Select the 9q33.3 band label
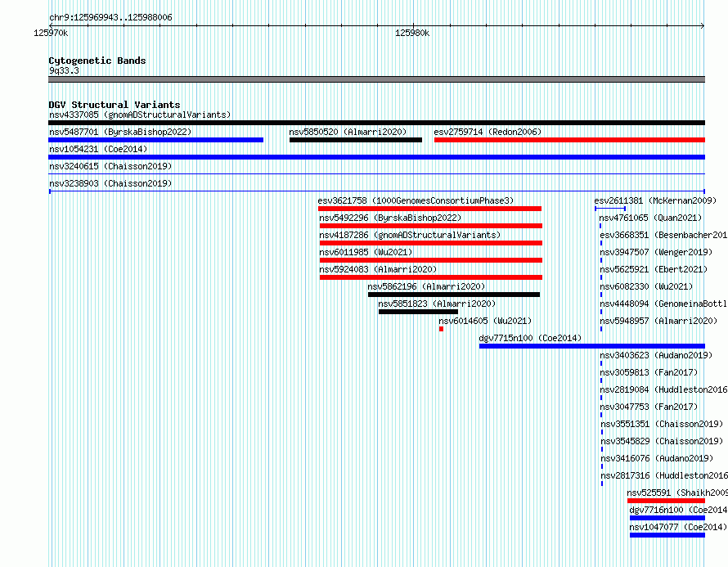Image resolution: width=728 pixels, height=567 pixels. click(x=64, y=70)
